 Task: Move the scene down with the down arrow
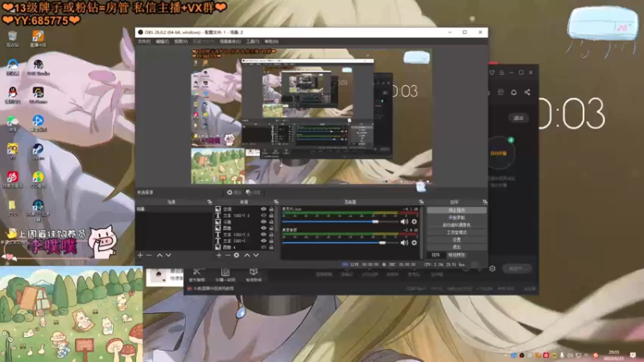pyautogui.click(x=168, y=255)
